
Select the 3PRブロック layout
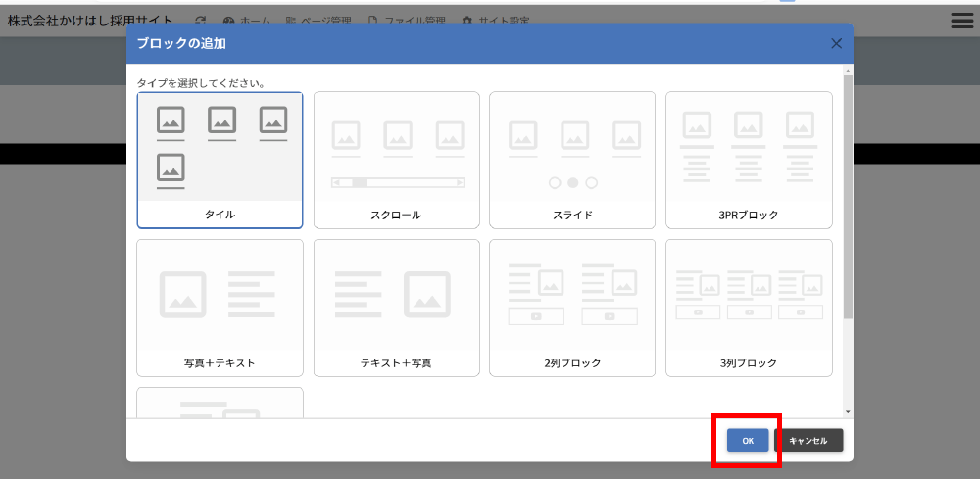point(749,161)
